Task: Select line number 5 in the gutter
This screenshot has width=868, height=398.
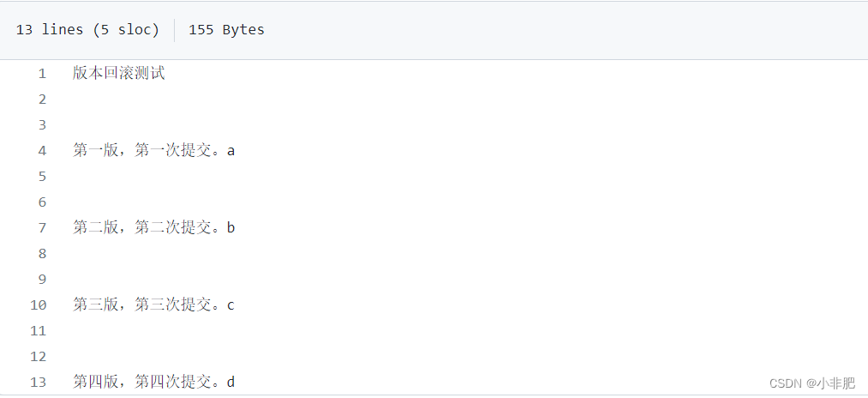Action: pyautogui.click(x=42, y=177)
